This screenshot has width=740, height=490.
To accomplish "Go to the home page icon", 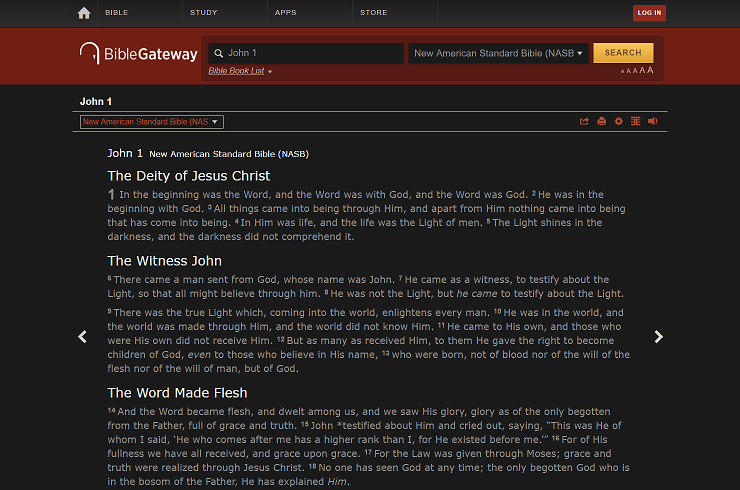I will 84,13.
